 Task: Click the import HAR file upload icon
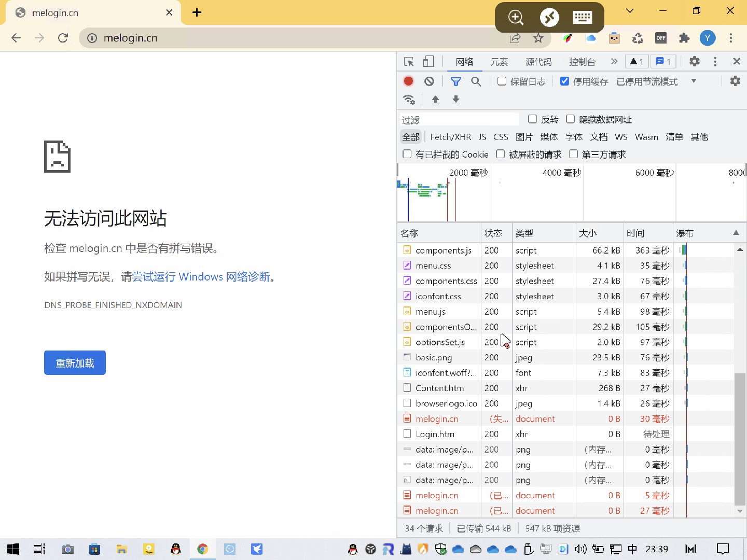435,100
